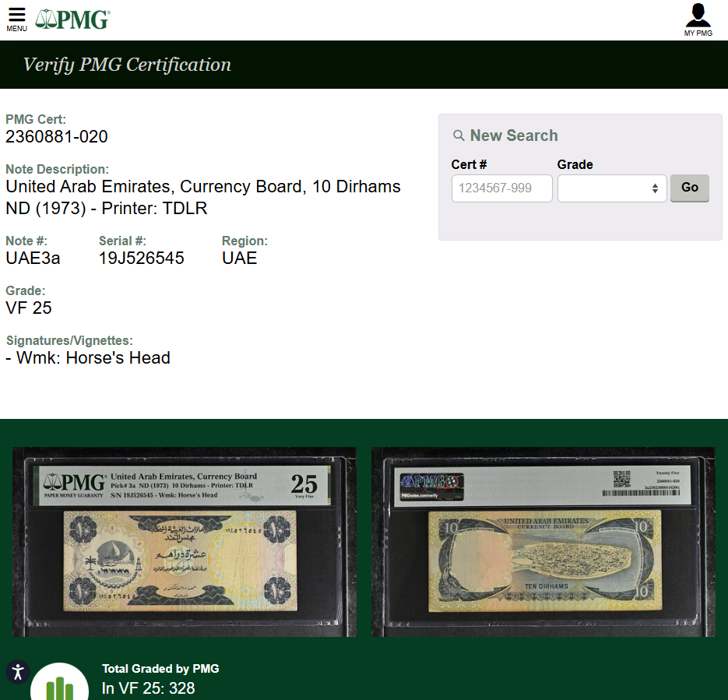This screenshot has height=700, width=728.
Task: Click the New Search magnifier icon
Action: click(x=459, y=135)
